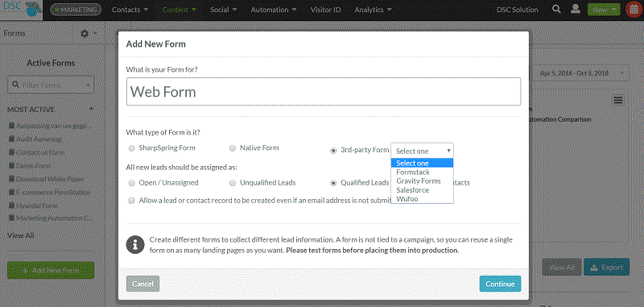Screen dimensions: 644x307
Task: Open the hamburger chart menu icon
Action: pos(618,100)
